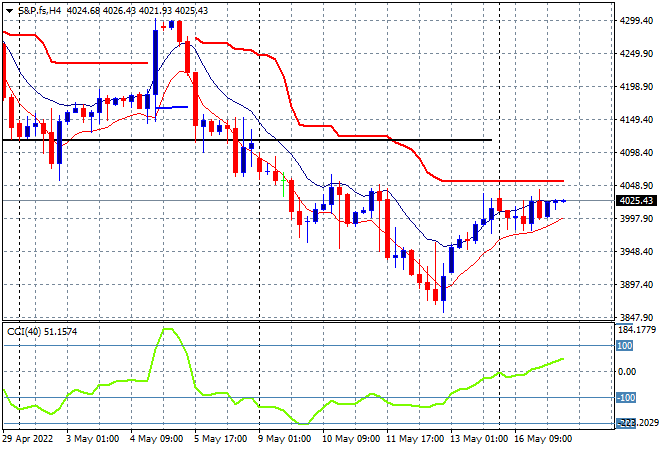Click the 3 May 01:00 time label
The image size is (660, 450).
[93, 439]
